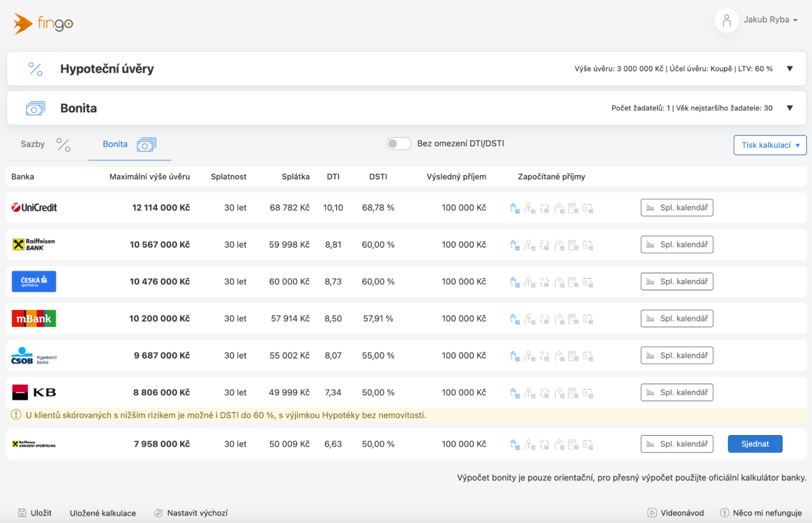Switch to the Sazby tab
This screenshot has height=523, width=812.
[46, 144]
